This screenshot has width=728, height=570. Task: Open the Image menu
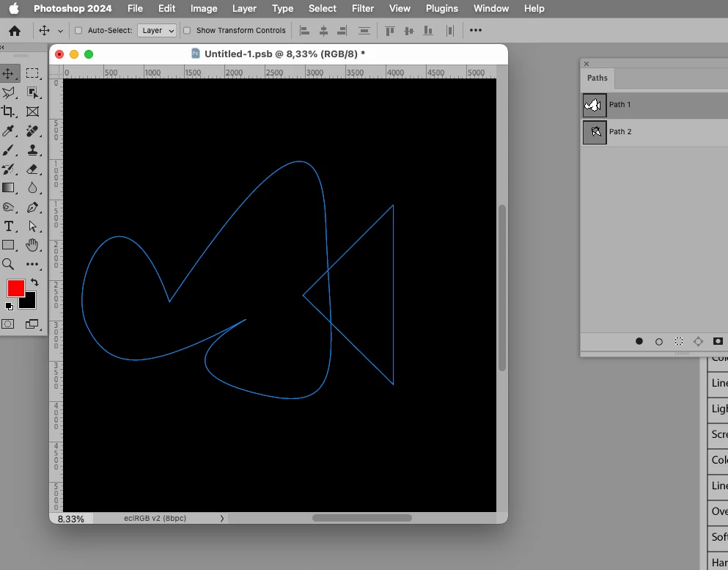(204, 8)
